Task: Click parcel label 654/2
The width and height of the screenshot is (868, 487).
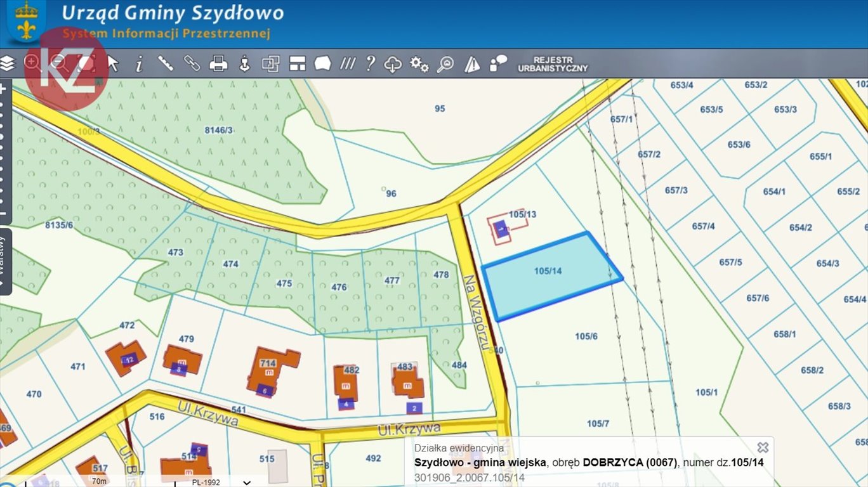Action: tap(801, 227)
